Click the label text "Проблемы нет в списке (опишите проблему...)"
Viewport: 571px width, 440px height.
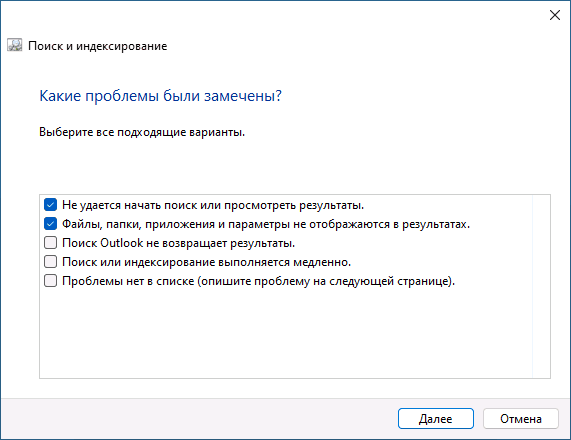click(259, 281)
